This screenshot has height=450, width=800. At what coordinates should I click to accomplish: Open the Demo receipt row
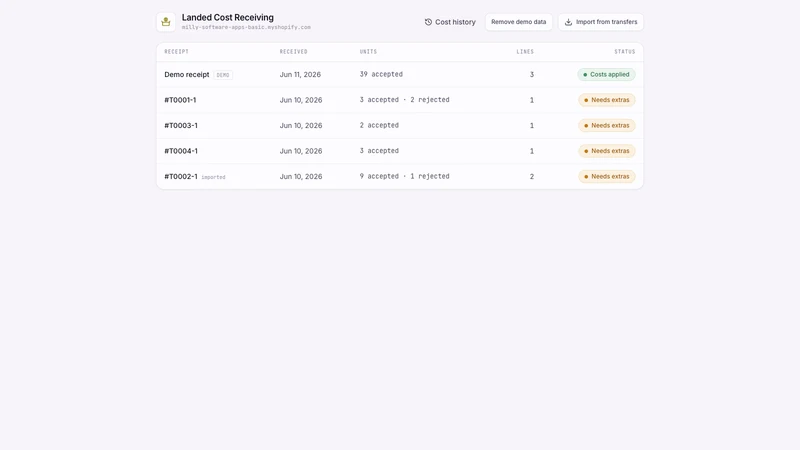[399, 74]
